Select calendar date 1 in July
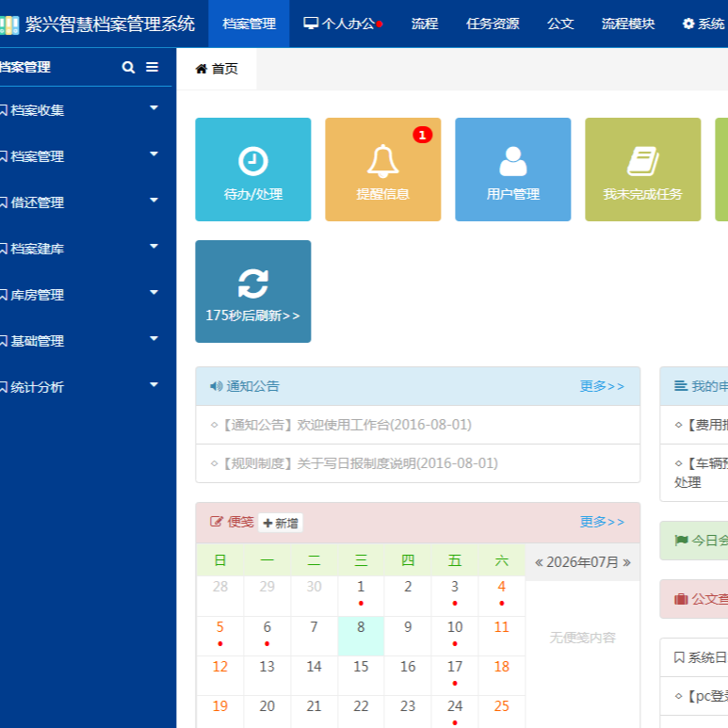Screen dimensions: 728x728 (x=361, y=595)
